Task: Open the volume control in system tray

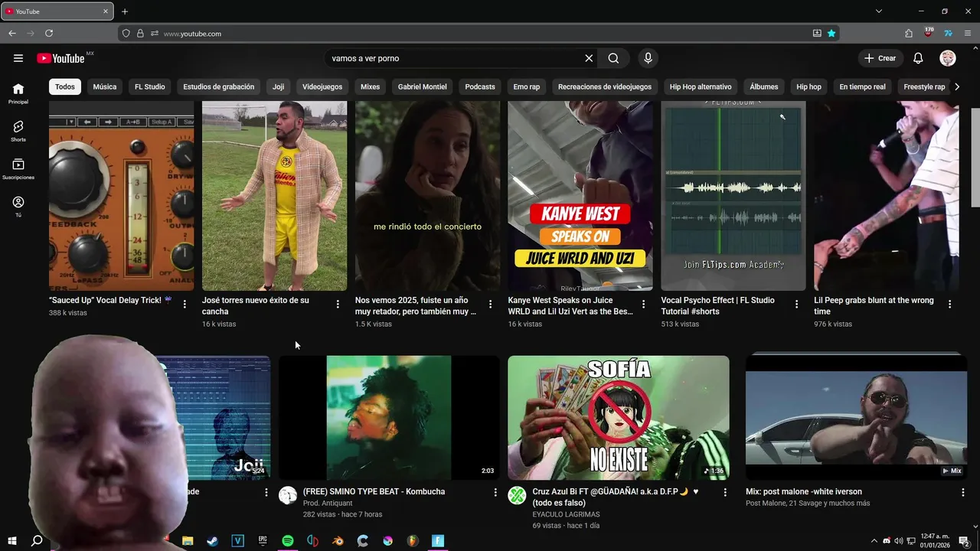Action: tap(898, 541)
